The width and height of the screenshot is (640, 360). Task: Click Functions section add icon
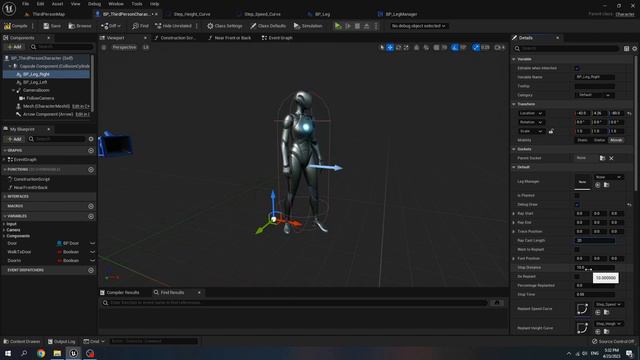pyautogui.click(x=91, y=169)
